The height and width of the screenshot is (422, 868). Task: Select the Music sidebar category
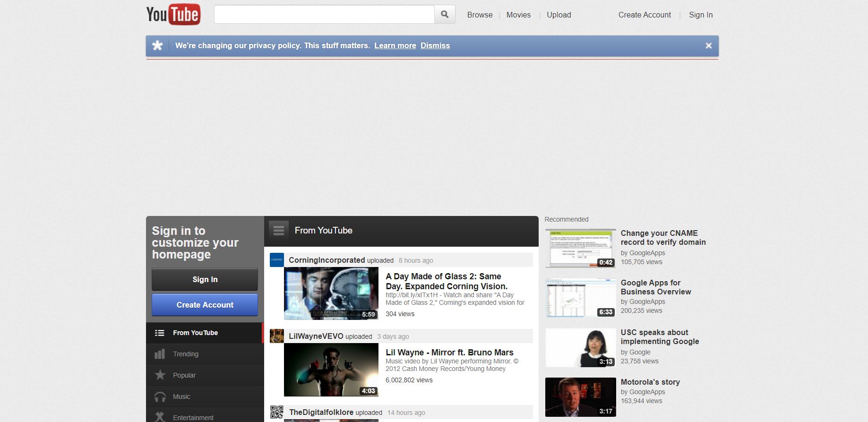[205, 396]
